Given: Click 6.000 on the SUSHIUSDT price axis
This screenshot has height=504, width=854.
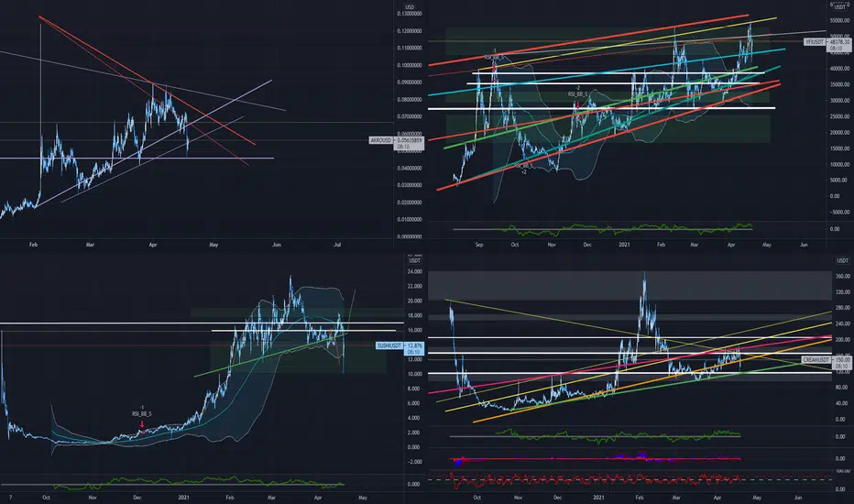Looking at the screenshot, I should tap(413, 403).
